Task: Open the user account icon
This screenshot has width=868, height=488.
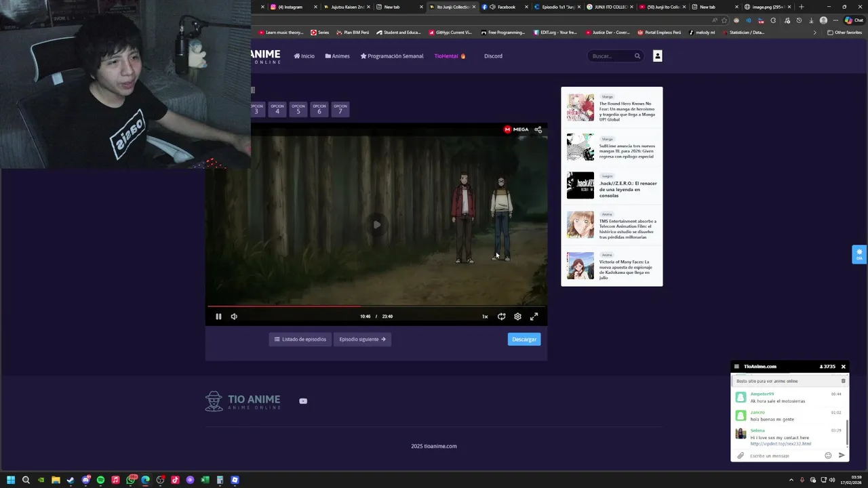Action: 657,56
